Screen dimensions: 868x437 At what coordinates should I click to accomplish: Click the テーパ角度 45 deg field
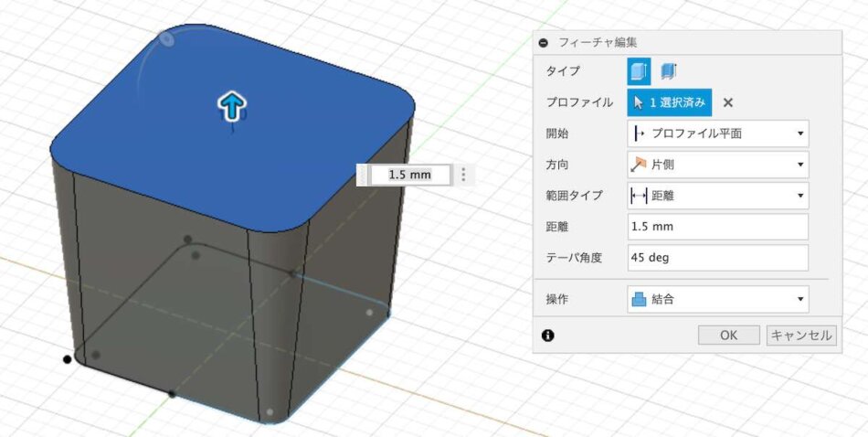tap(718, 258)
